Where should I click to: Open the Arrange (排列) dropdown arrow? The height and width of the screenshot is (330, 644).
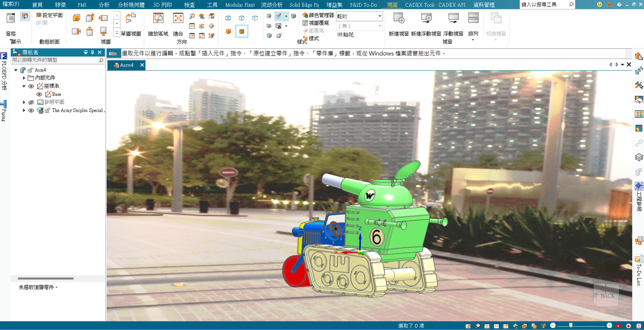tap(473, 40)
